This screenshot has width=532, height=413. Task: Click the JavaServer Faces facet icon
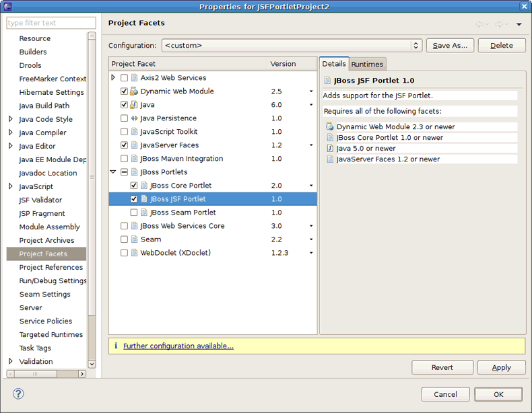tap(135, 145)
